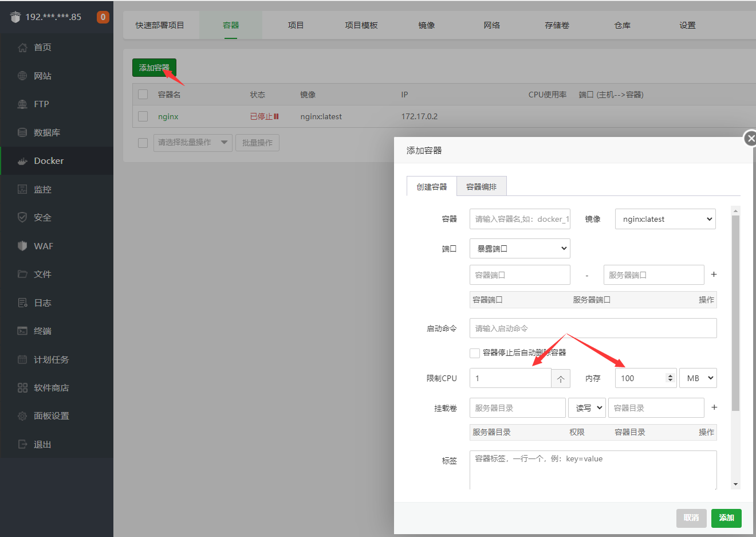The width and height of the screenshot is (756, 537).
Task: Open the 计划任务 calendar icon
Action: click(x=22, y=359)
